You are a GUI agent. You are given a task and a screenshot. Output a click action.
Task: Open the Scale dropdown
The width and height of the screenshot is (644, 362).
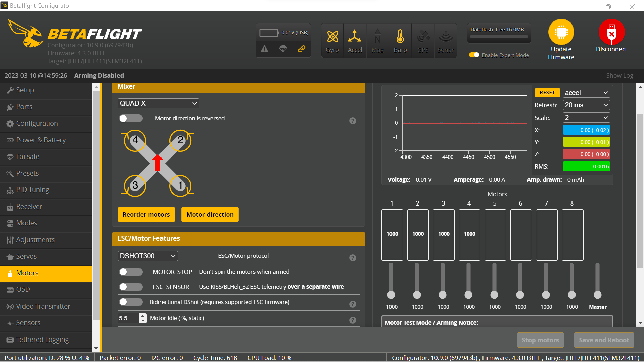click(x=586, y=118)
